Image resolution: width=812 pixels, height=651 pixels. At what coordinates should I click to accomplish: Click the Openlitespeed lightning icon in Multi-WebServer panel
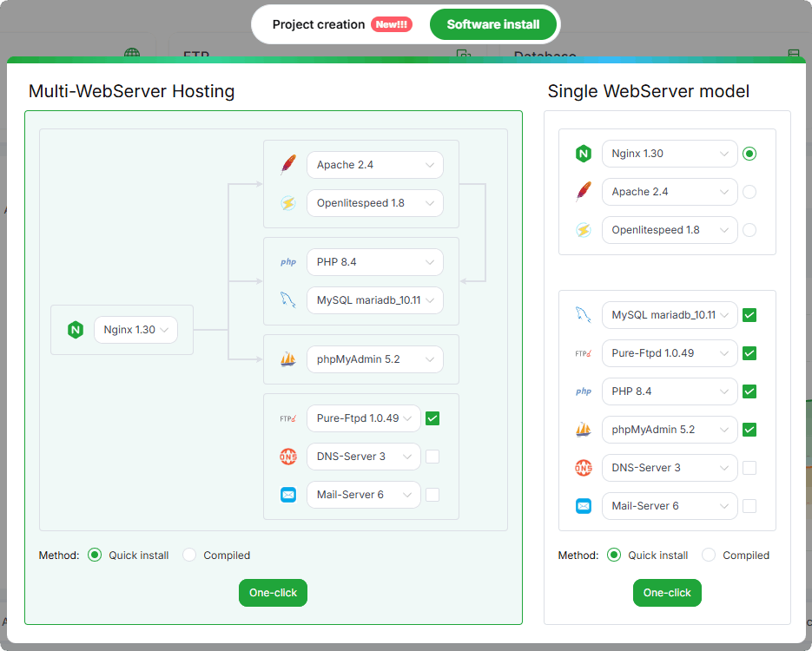[x=288, y=203]
